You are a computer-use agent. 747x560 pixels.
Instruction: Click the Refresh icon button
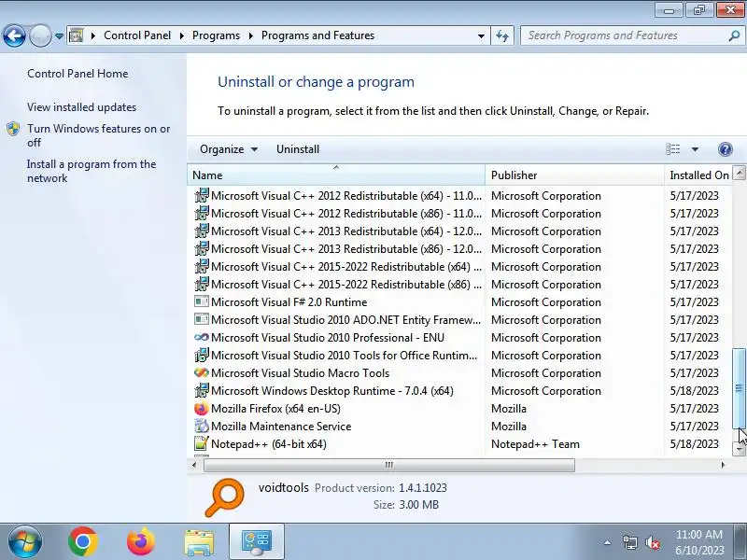click(x=502, y=35)
